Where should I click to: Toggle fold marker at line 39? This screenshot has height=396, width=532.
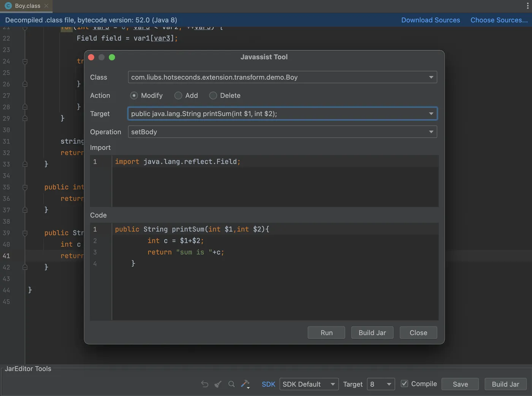click(x=25, y=233)
